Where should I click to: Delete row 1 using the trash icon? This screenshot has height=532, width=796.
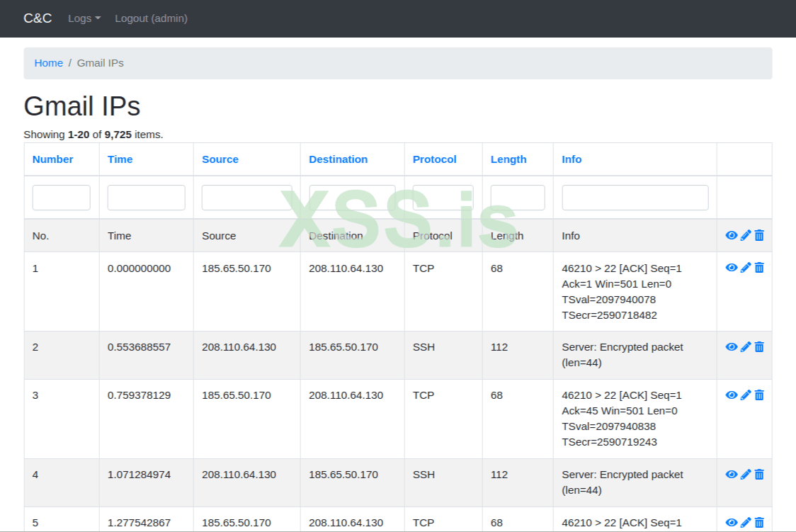(759, 267)
